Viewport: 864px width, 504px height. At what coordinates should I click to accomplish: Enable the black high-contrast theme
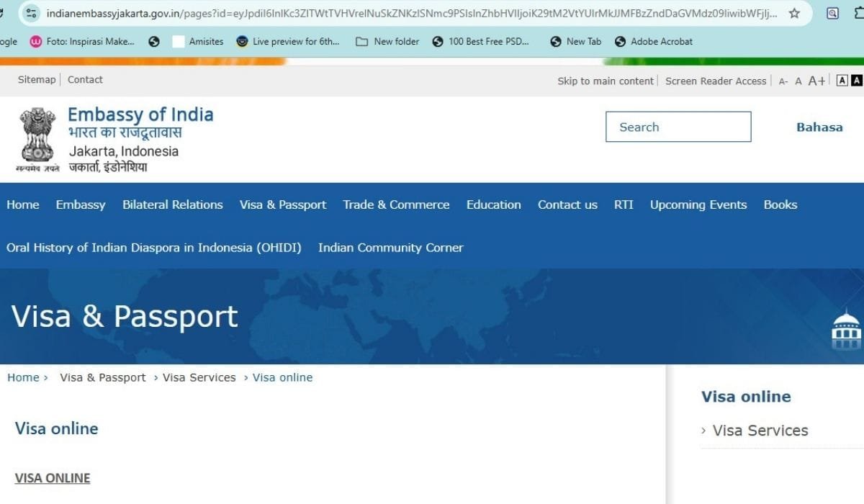click(x=856, y=80)
